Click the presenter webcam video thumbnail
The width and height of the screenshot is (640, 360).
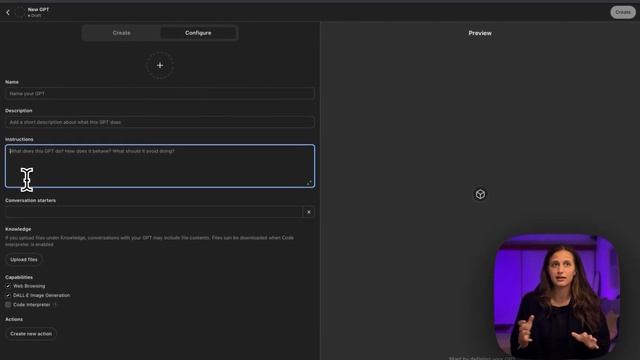coord(557,296)
